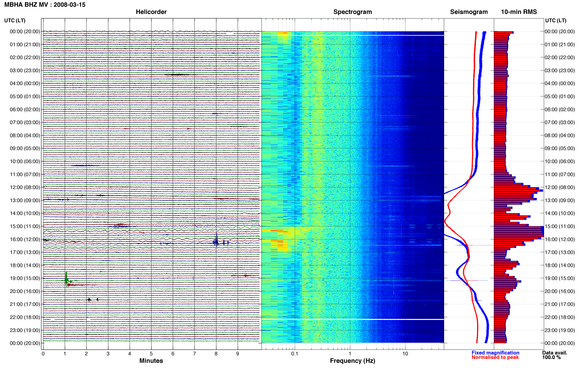
Task: Click the Seismogram panel heading
Action: 469,12
